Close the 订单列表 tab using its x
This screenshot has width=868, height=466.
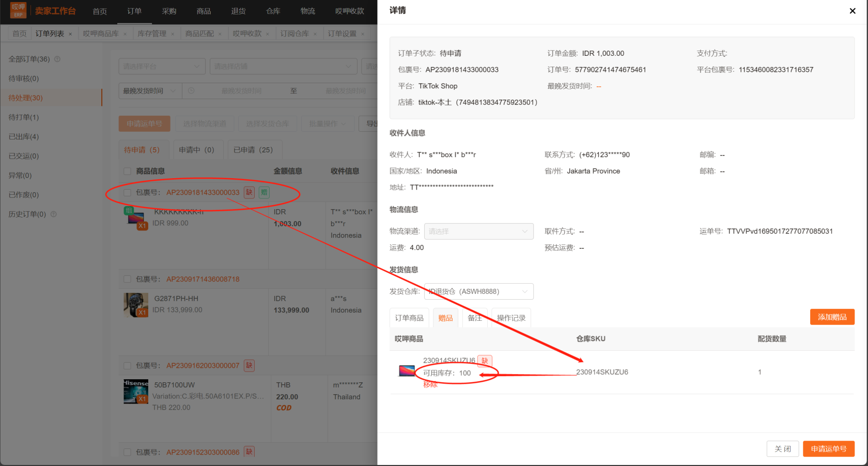[70, 34]
